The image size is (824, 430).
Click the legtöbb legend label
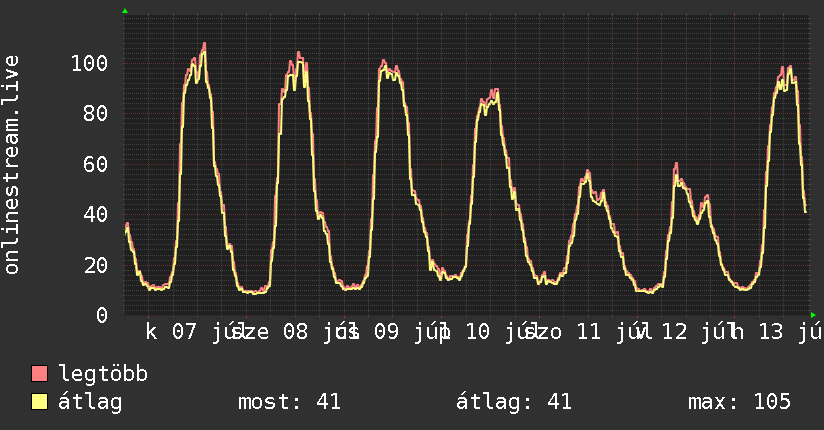point(103,374)
